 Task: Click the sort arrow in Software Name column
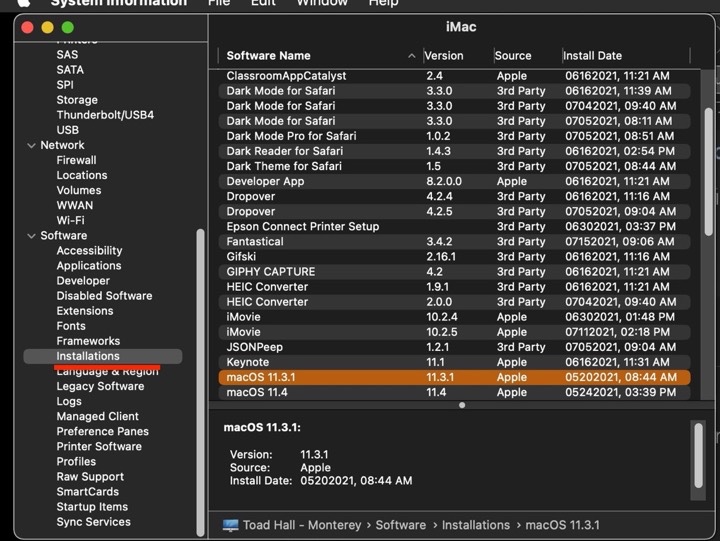tap(412, 56)
